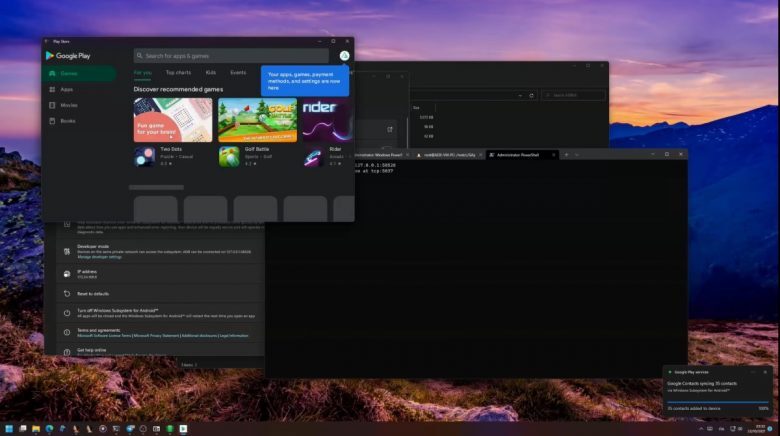Focus the Search for apps & games field
The width and height of the screenshot is (780, 436).
(x=231, y=56)
